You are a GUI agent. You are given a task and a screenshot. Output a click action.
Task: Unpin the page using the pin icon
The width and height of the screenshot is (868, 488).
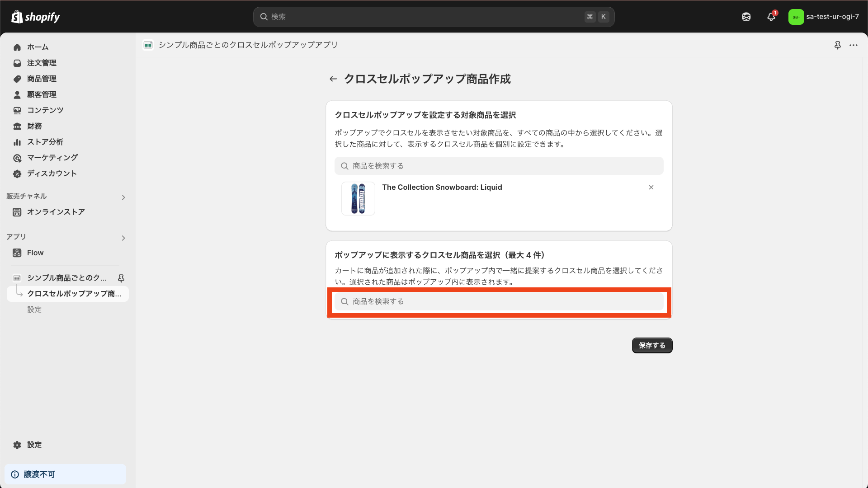[838, 45]
